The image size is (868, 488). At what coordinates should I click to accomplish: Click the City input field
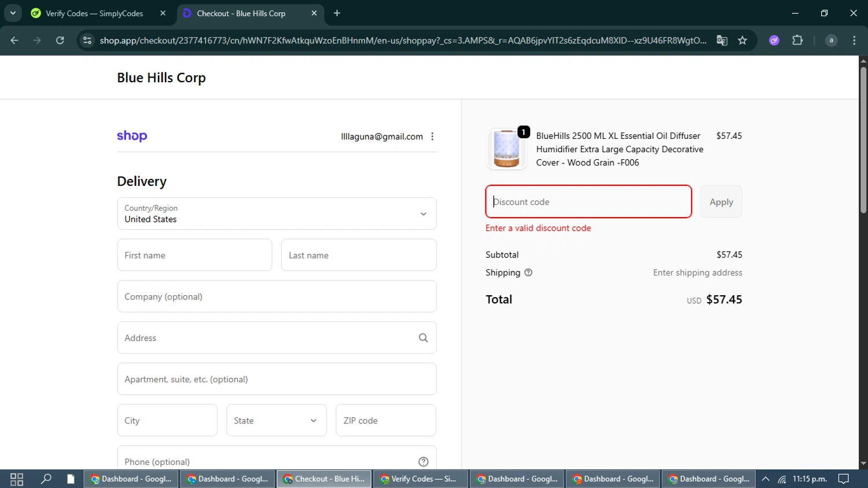[167, 420]
